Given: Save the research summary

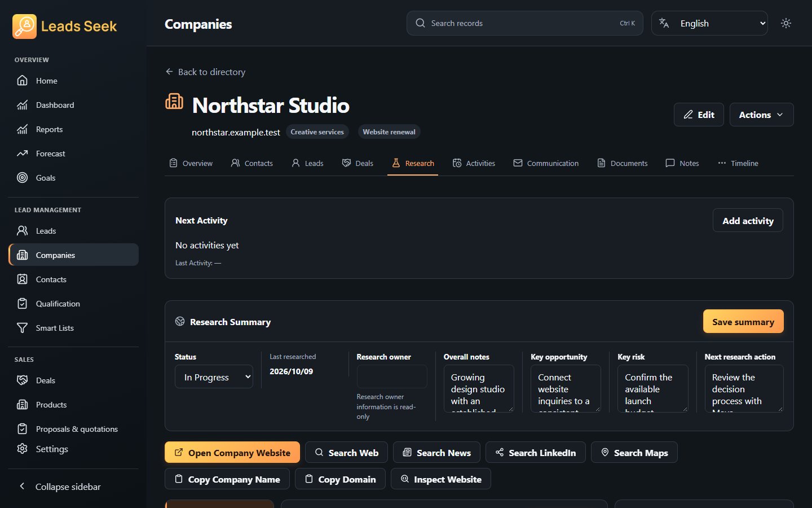Looking at the screenshot, I should click(743, 322).
